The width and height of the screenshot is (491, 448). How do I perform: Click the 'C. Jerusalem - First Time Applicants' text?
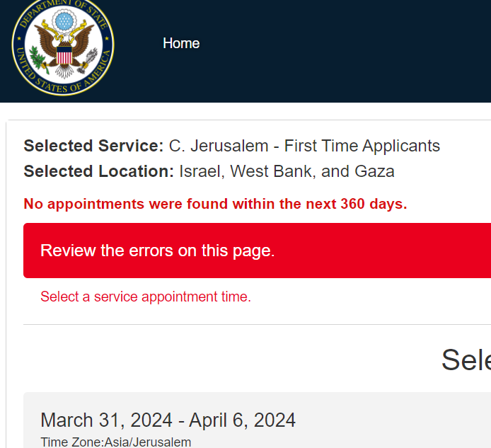[x=304, y=146]
